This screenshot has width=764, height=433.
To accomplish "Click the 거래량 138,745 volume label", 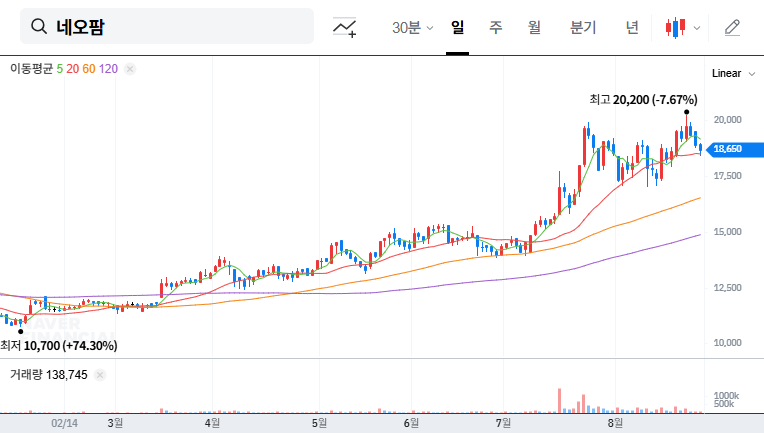I will click(49, 375).
